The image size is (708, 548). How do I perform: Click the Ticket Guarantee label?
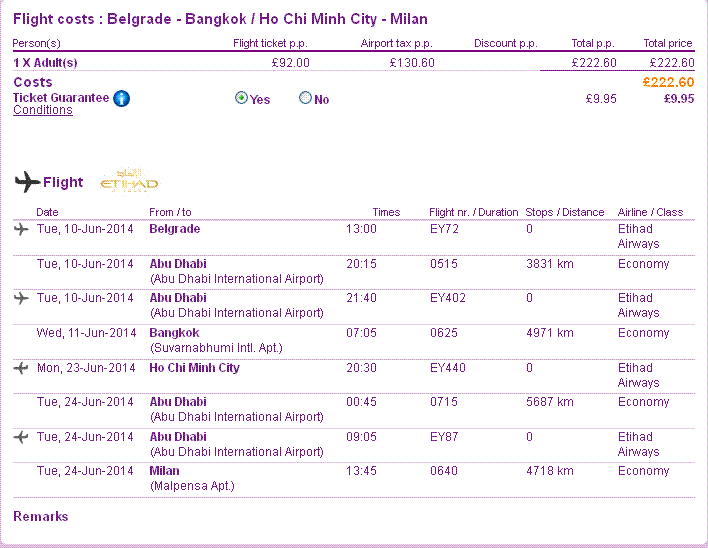[x=60, y=98]
